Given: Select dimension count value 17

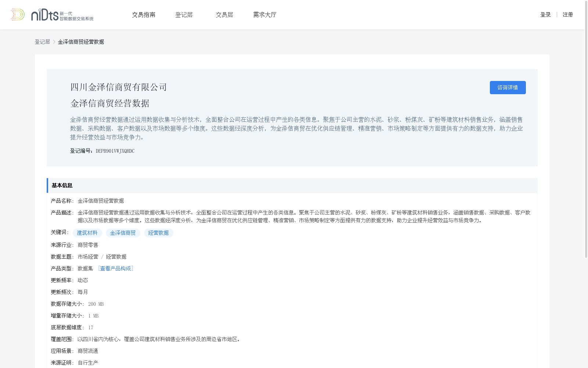Looking at the screenshot, I should [x=91, y=328].
